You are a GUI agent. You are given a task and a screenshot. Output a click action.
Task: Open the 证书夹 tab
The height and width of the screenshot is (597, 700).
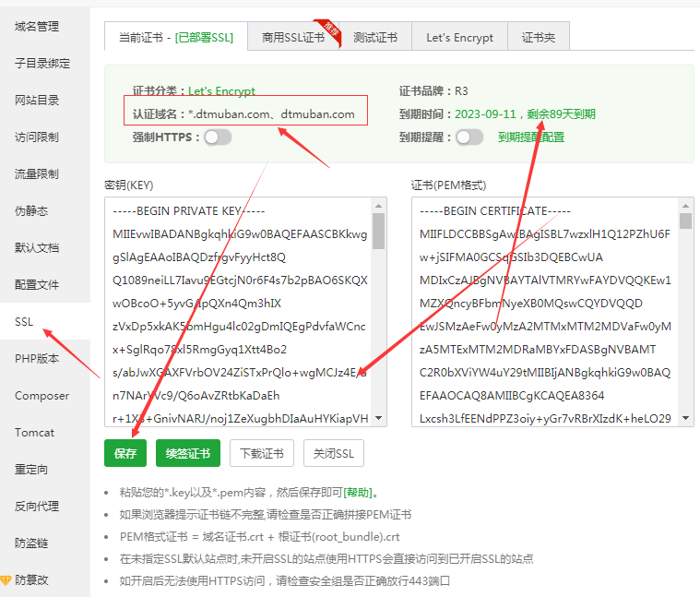(538, 38)
